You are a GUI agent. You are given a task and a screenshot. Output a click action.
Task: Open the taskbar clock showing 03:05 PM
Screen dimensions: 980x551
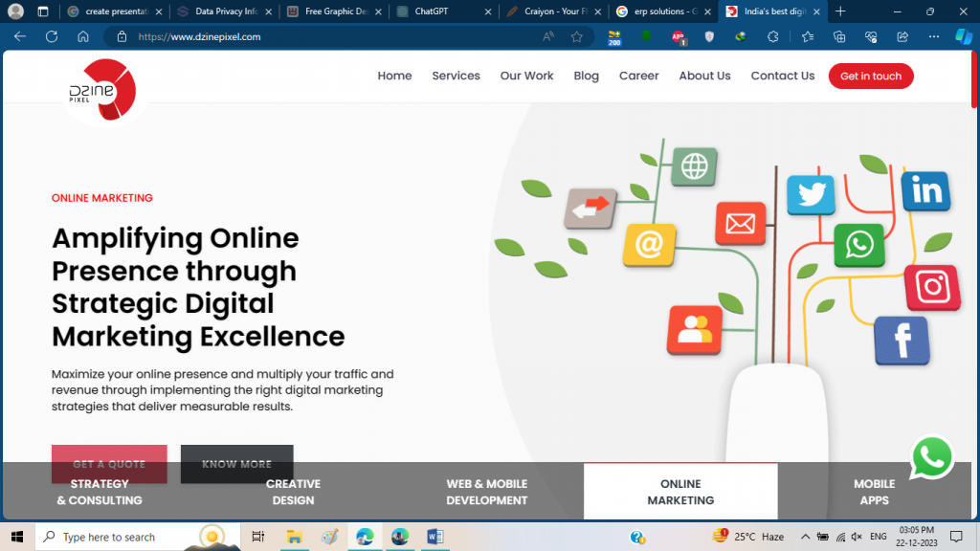pyautogui.click(x=916, y=537)
